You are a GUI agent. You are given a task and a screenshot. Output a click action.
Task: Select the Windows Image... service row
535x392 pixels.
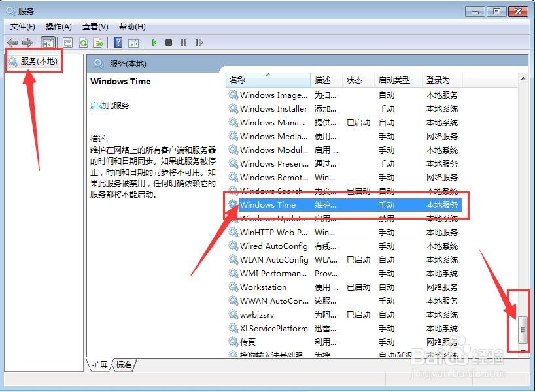(x=344, y=95)
